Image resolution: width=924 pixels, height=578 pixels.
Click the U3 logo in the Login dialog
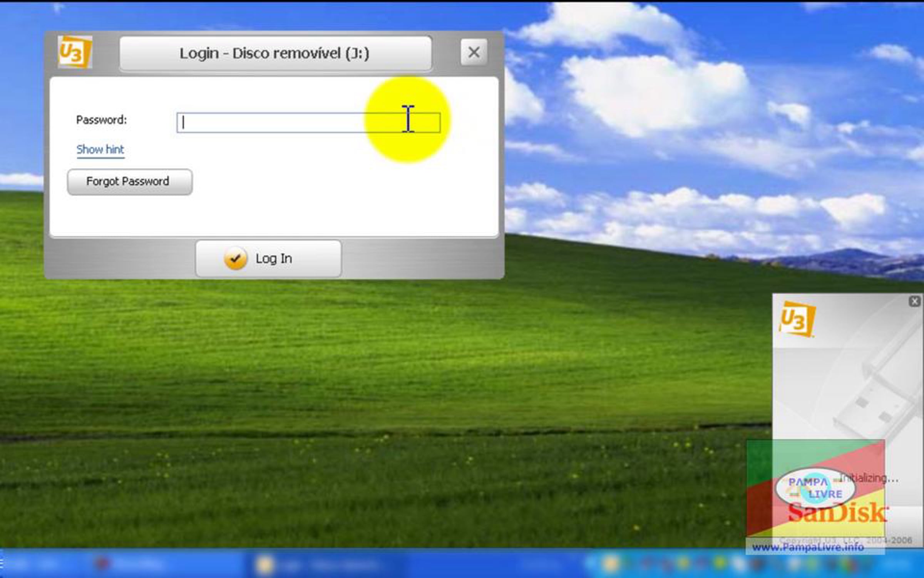coord(75,52)
